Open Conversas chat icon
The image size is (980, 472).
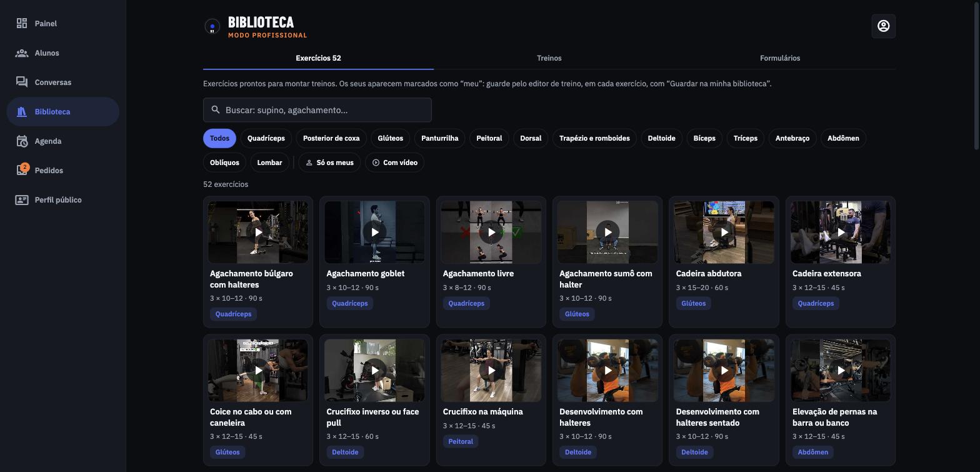(22, 83)
